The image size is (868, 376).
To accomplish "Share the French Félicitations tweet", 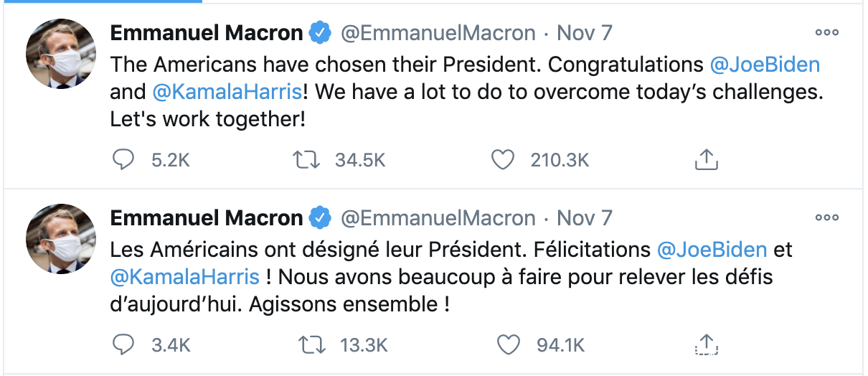I will coord(707,345).
